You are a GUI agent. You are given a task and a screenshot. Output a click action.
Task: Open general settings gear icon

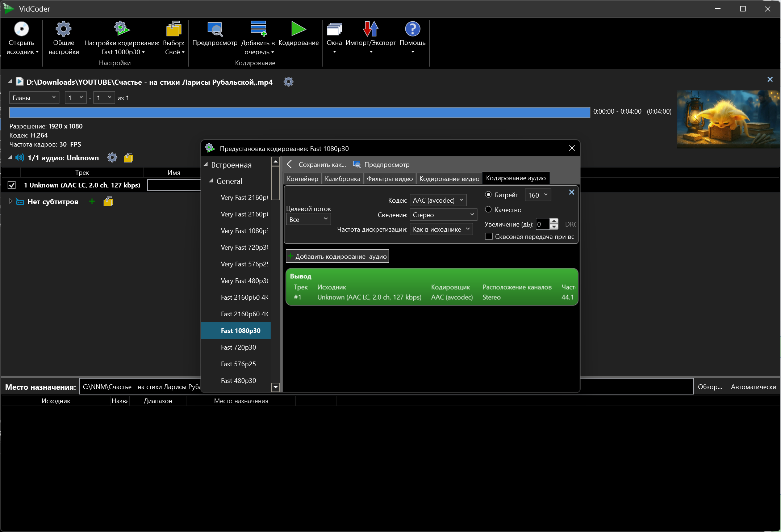click(63, 29)
